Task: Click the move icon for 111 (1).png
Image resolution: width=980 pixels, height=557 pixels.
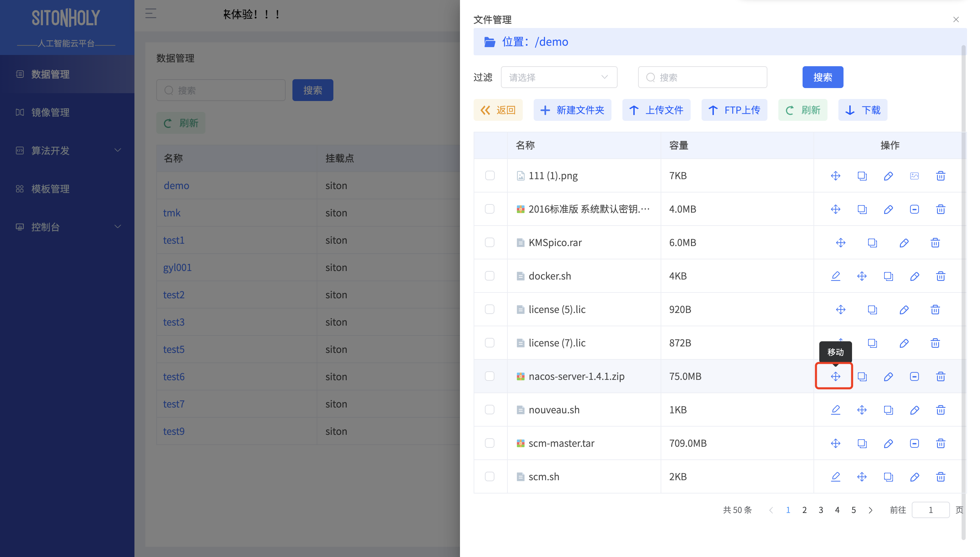Action: coord(835,175)
